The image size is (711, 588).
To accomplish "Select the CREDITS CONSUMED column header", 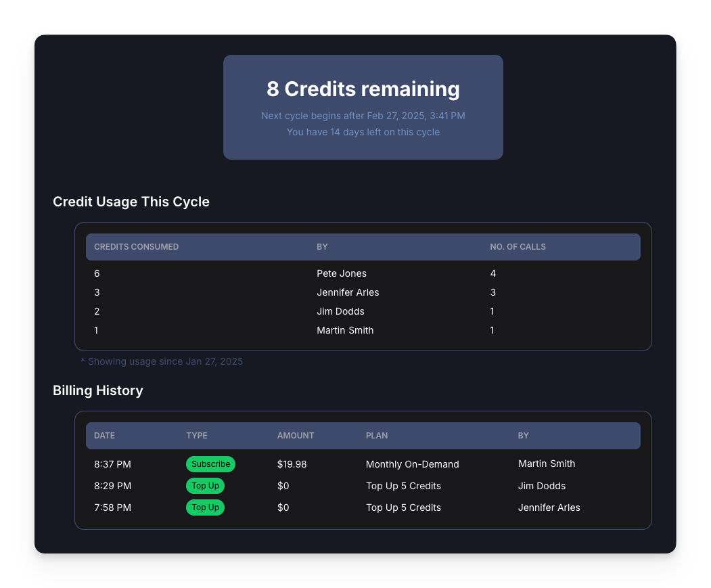I will pyautogui.click(x=136, y=247).
